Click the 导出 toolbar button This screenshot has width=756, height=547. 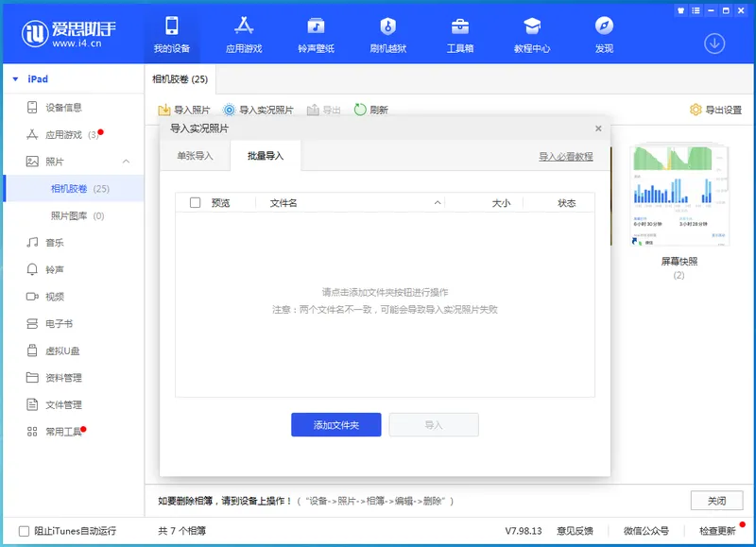pos(323,110)
